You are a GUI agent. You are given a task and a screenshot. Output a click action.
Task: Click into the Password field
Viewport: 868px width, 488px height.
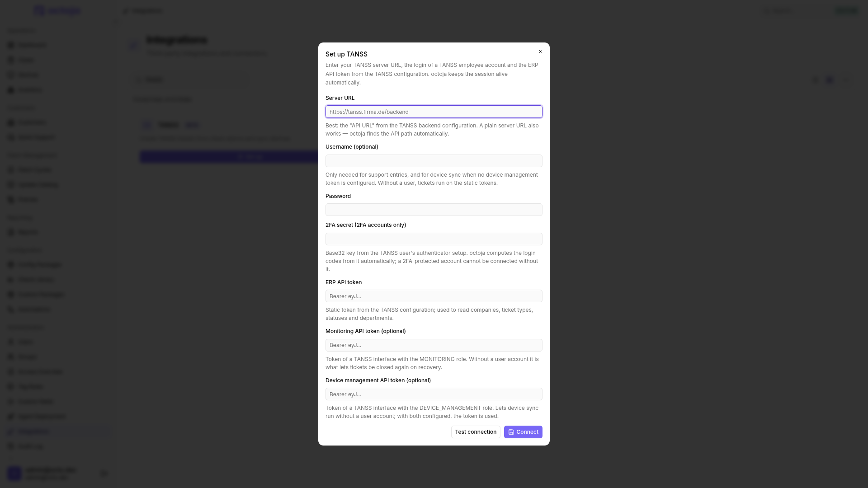(434, 210)
